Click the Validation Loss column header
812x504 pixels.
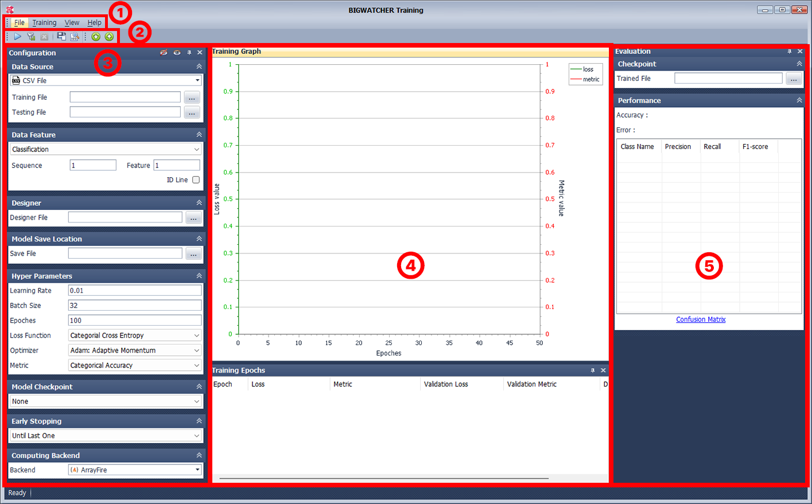pyautogui.click(x=462, y=384)
